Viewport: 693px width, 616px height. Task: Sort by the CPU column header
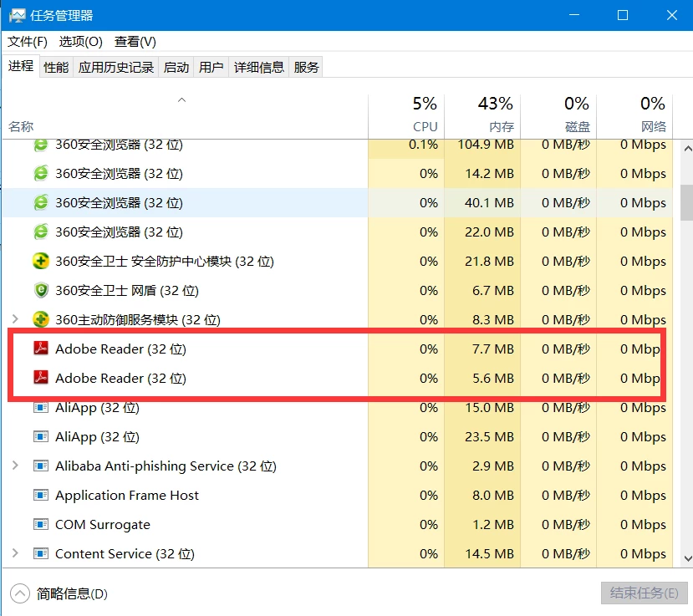click(x=406, y=116)
